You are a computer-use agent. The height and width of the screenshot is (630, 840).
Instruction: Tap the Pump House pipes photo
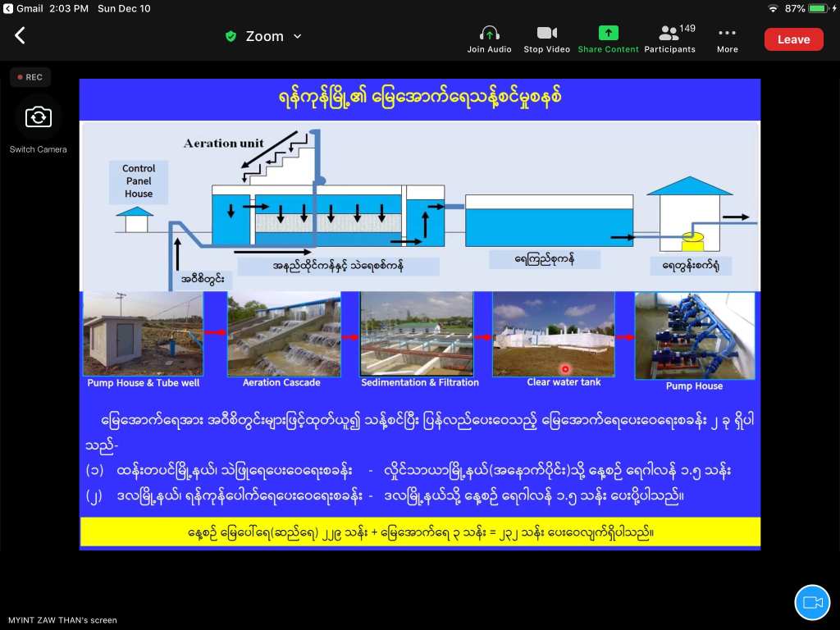click(x=694, y=336)
